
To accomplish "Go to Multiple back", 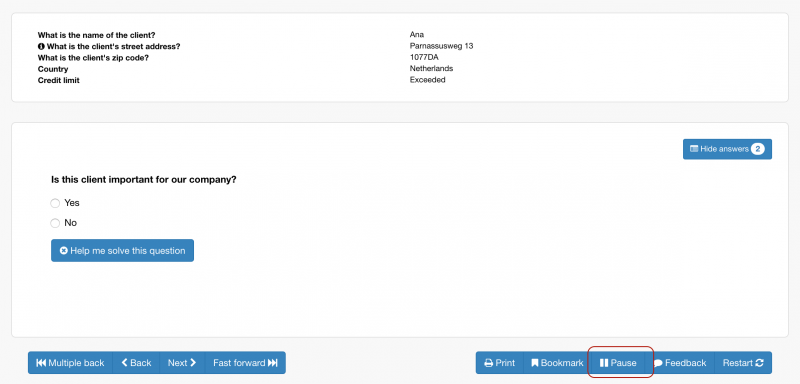I will tap(70, 363).
